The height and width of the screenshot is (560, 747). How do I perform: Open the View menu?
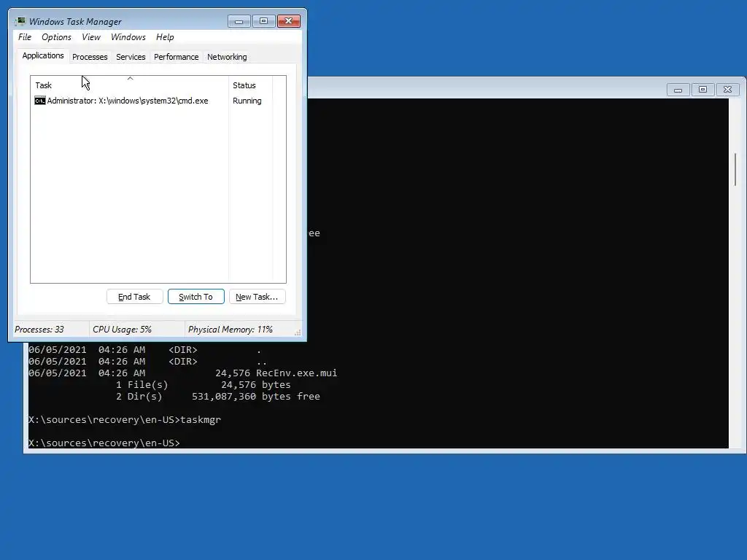[91, 37]
